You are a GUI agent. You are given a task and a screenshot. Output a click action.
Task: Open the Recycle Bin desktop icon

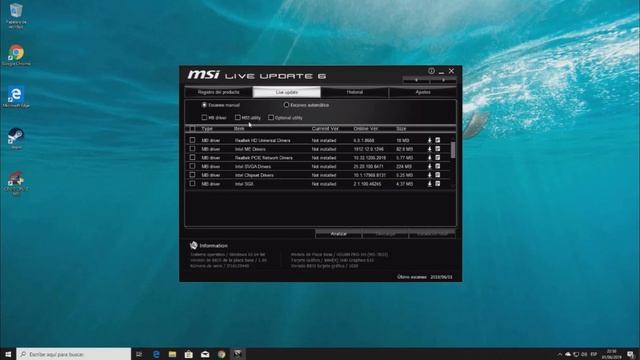click(16, 16)
